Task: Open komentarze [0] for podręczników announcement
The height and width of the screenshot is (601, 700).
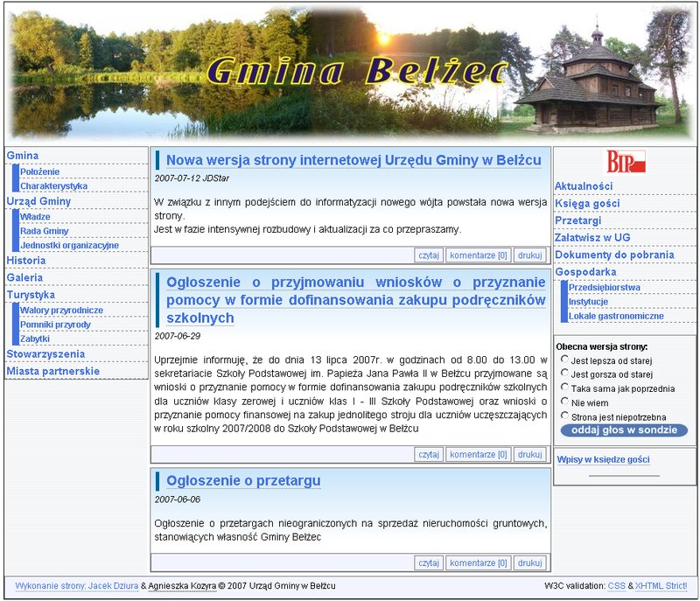Action: click(478, 455)
